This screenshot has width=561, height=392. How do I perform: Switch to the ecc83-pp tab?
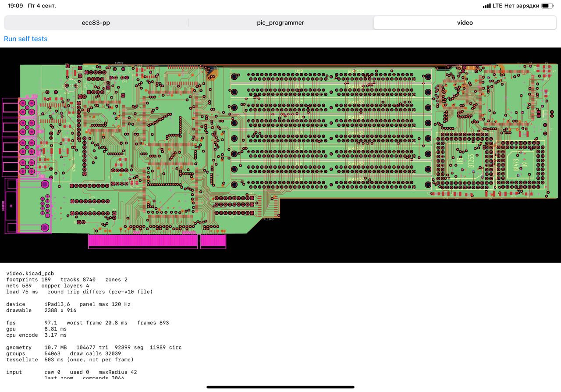pyautogui.click(x=96, y=23)
